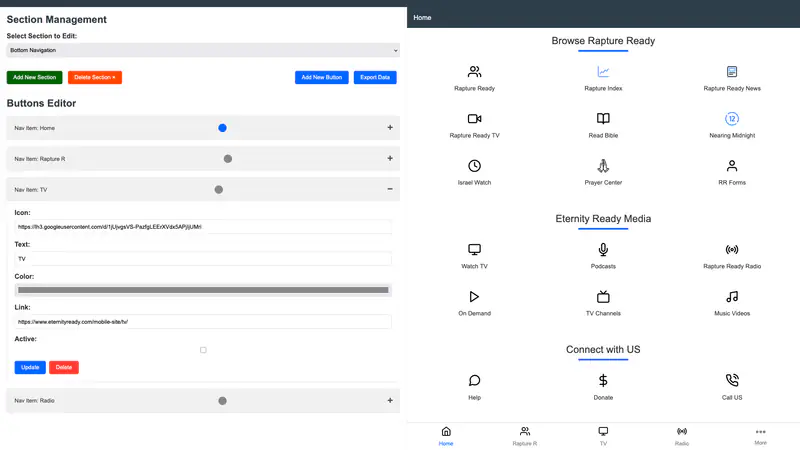800x450 pixels.
Task: Open the Prayer Center praying hands icon
Action: pyautogui.click(x=603, y=166)
